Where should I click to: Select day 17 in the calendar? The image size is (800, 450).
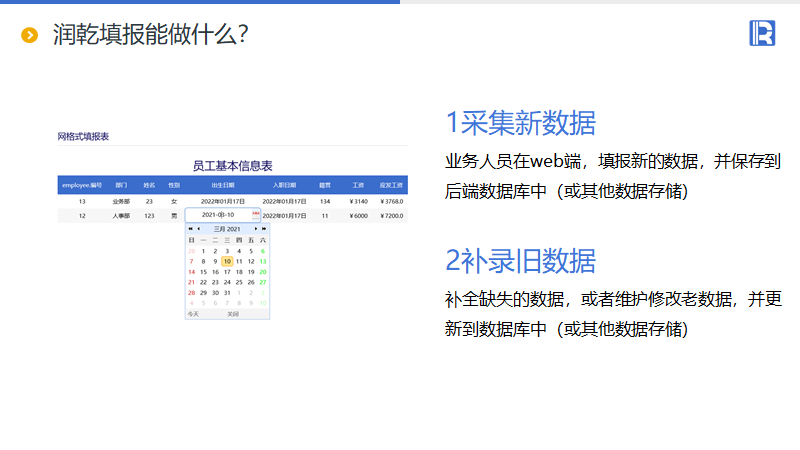(x=227, y=272)
